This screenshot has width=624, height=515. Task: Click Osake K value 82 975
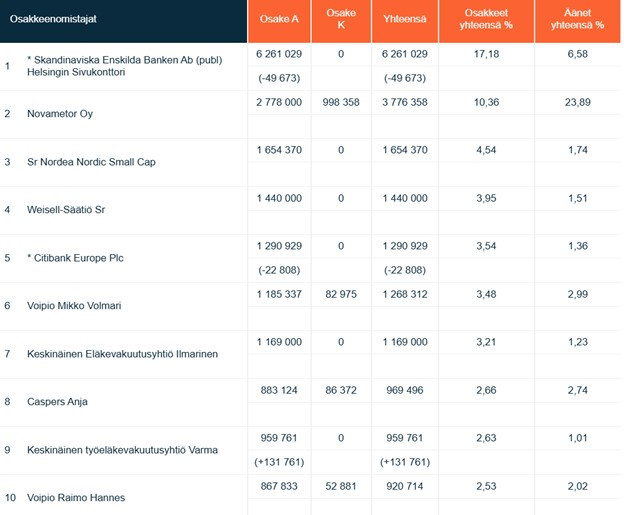341,294
